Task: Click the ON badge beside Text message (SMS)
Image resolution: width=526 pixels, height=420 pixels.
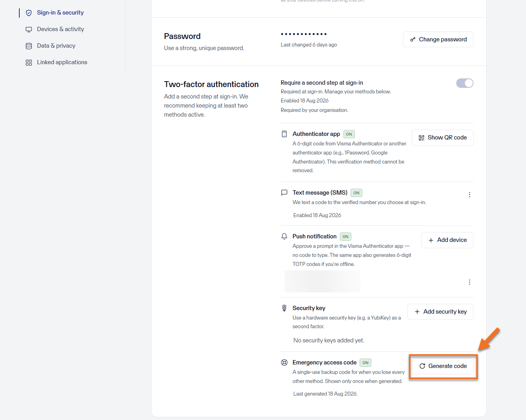Action: [356, 193]
